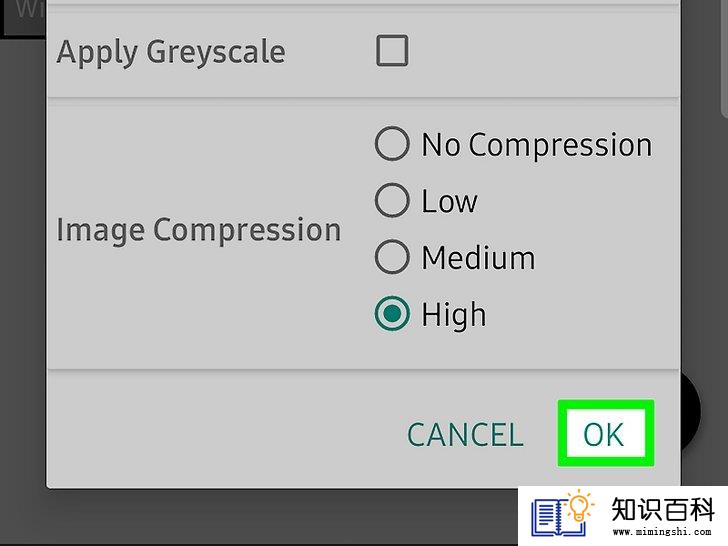The height and width of the screenshot is (546, 728).
Task: Click the partially hidden 'Wi' text top-left
Action: 27,9
